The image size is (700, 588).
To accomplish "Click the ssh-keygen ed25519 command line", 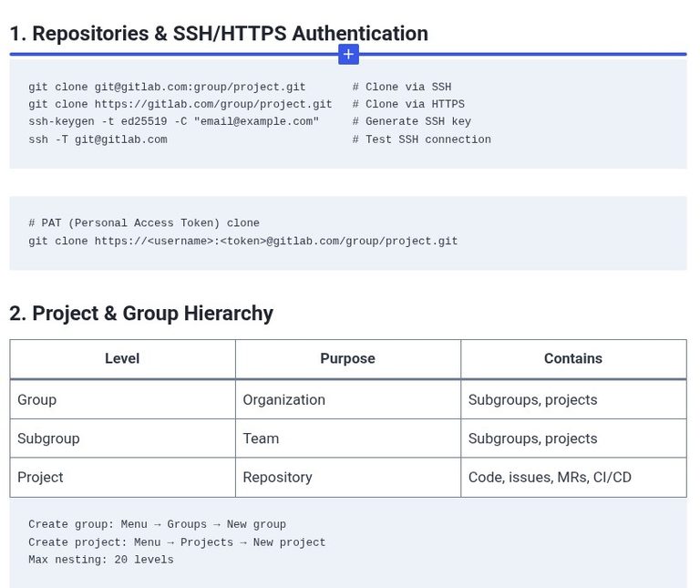I will [174, 121].
